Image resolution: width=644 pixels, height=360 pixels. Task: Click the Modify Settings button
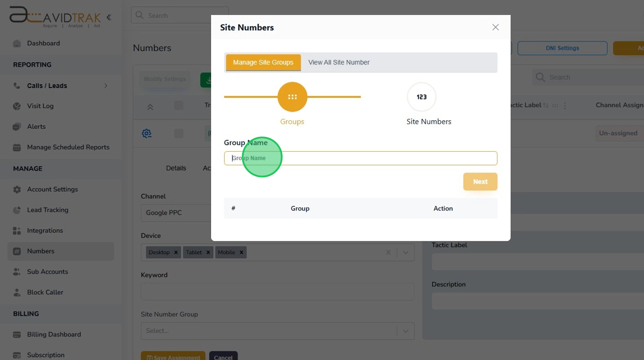(164, 79)
